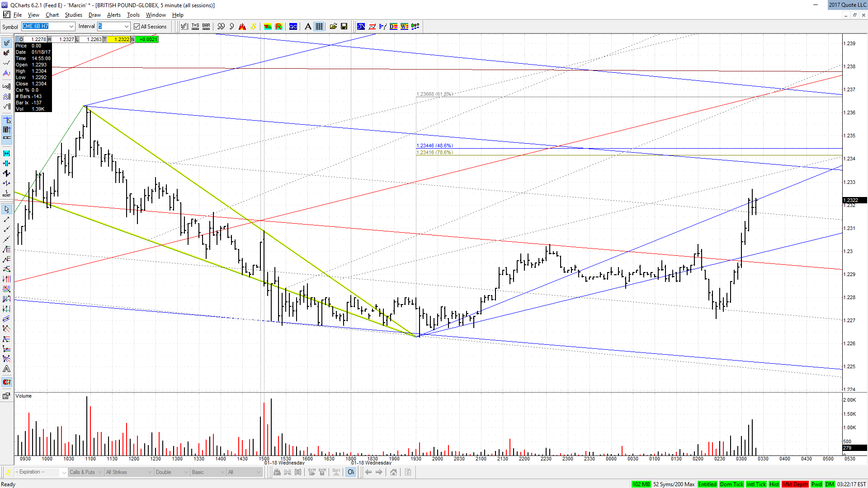Select the text 'A' drawing tool in the left sidebar
Screen dimensions: 868x488
[7, 369]
